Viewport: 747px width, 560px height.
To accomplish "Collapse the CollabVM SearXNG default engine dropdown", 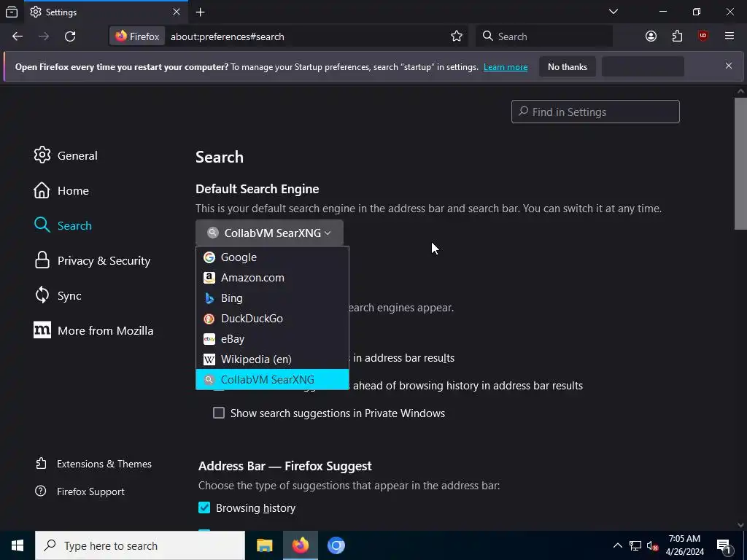I will (x=269, y=233).
